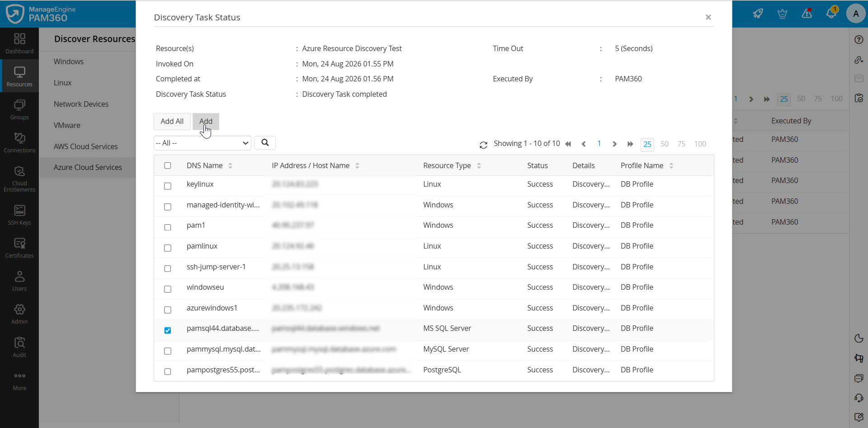868x428 pixels.
Task: Check the windowseu row checkbox
Action: click(168, 289)
